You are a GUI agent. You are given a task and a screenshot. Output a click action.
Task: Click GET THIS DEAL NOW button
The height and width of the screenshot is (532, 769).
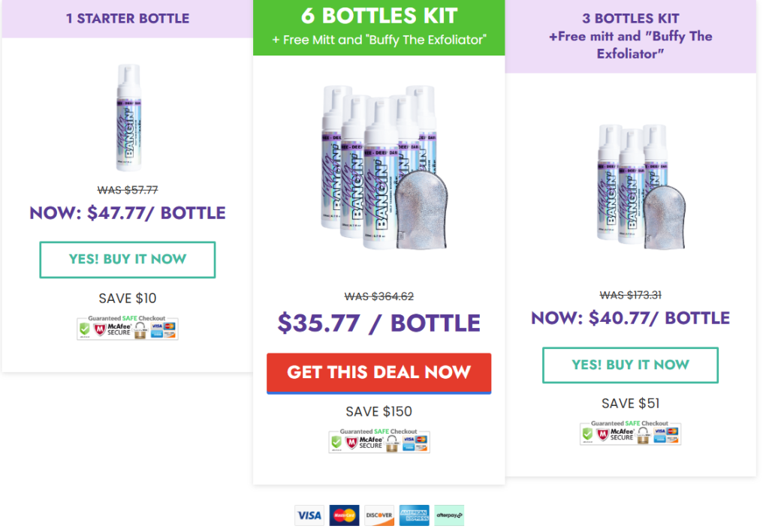[378, 373]
